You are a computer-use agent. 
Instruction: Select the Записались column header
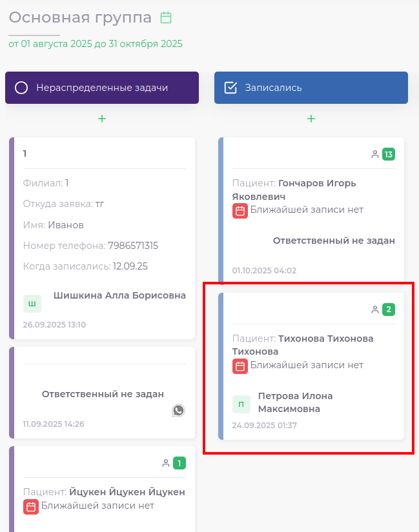pos(311,88)
